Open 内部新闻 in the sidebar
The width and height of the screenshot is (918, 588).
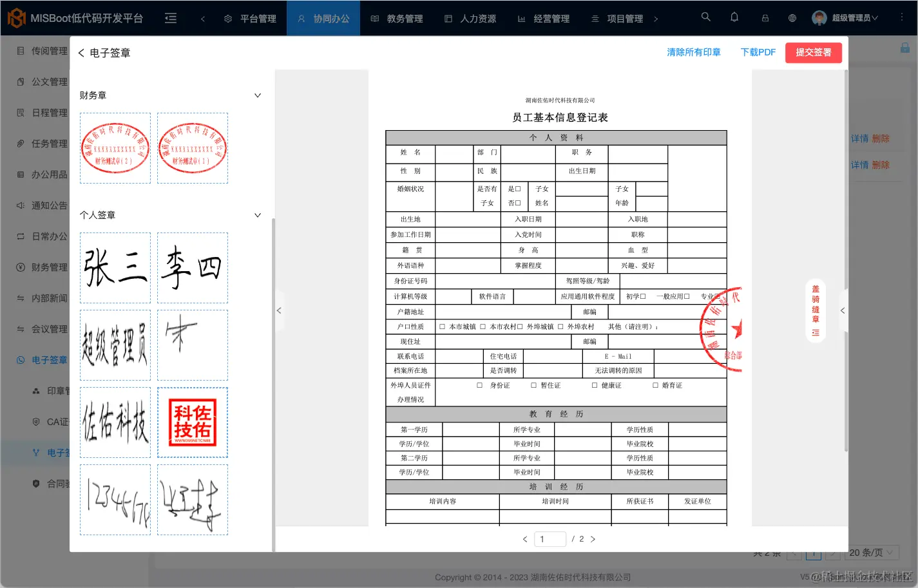point(43,298)
